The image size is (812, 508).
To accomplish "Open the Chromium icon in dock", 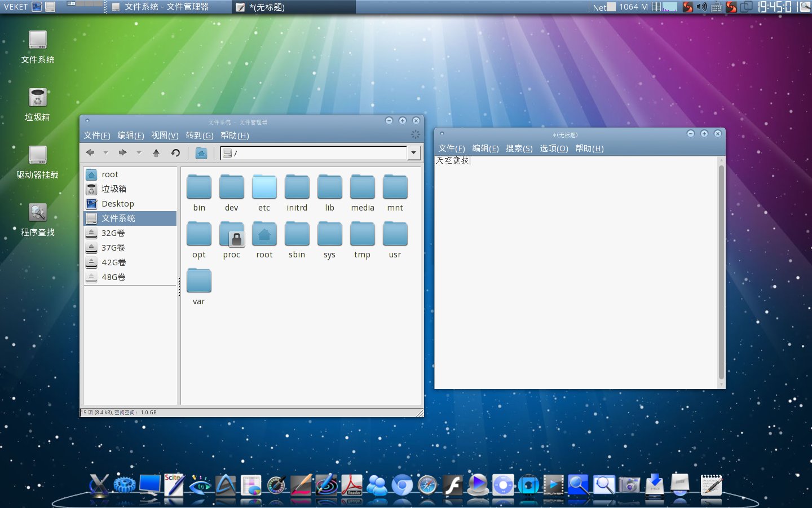I will (x=402, y=485).
